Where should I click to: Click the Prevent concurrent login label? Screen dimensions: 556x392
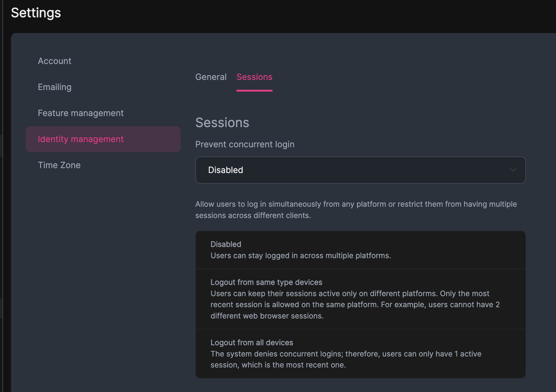click(245, 144)
